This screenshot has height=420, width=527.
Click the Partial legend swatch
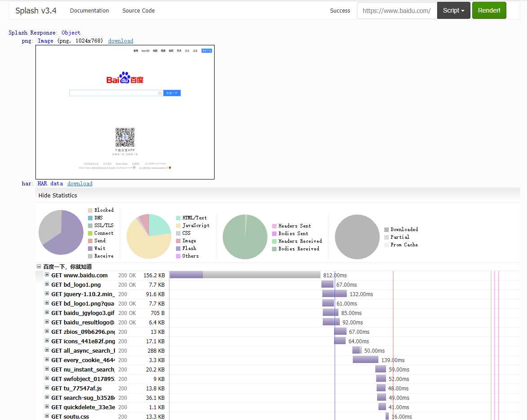(x=386, y=237)
